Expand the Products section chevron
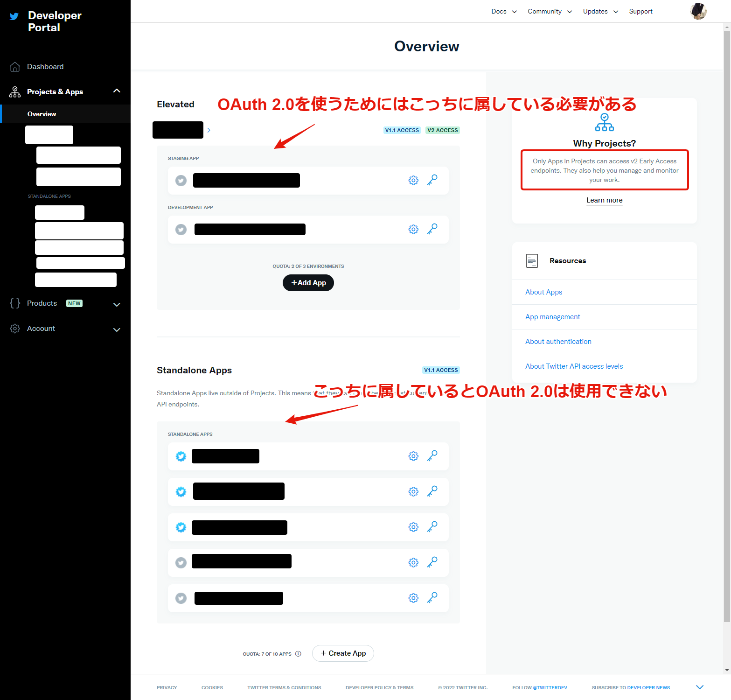 pos(117,305)
